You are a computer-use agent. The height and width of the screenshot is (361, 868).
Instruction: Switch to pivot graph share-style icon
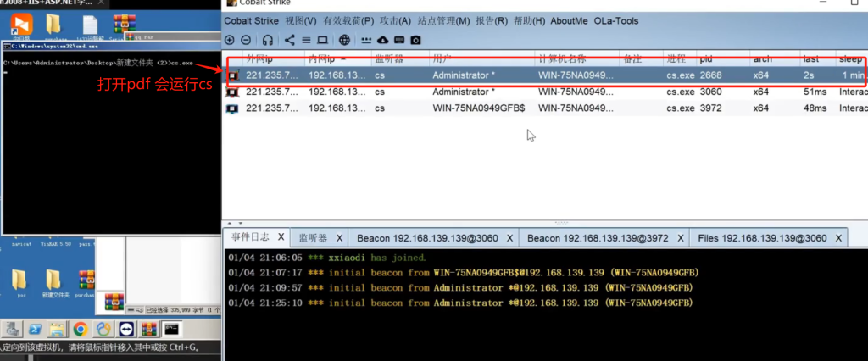[290, 40]
